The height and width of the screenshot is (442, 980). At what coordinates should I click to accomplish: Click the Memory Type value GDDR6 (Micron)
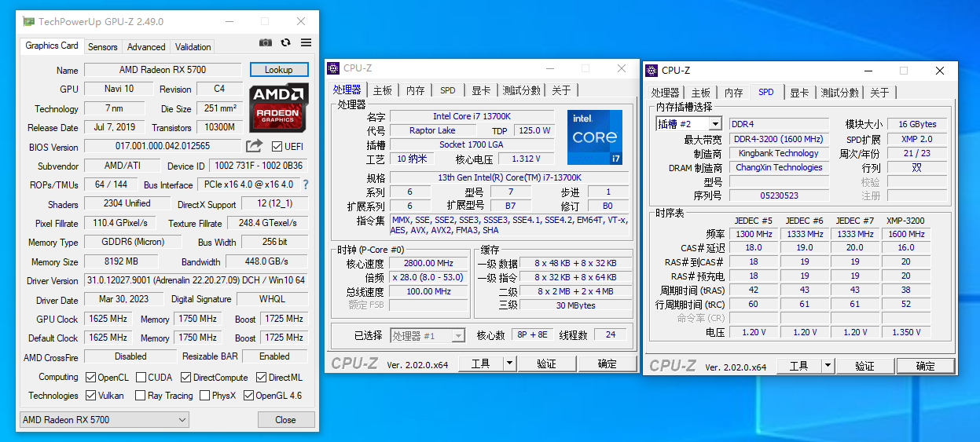click(x=133, y=242)
